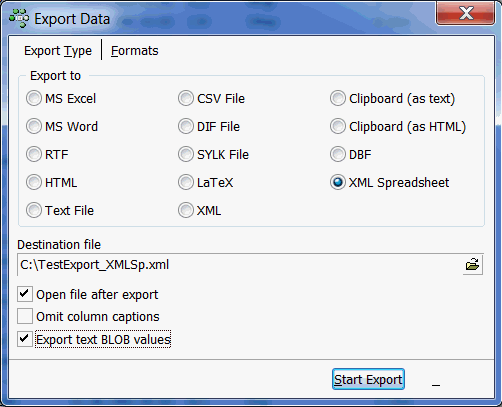Select the SYLK File radio button
502x407 pixels.
coord(186,155)
